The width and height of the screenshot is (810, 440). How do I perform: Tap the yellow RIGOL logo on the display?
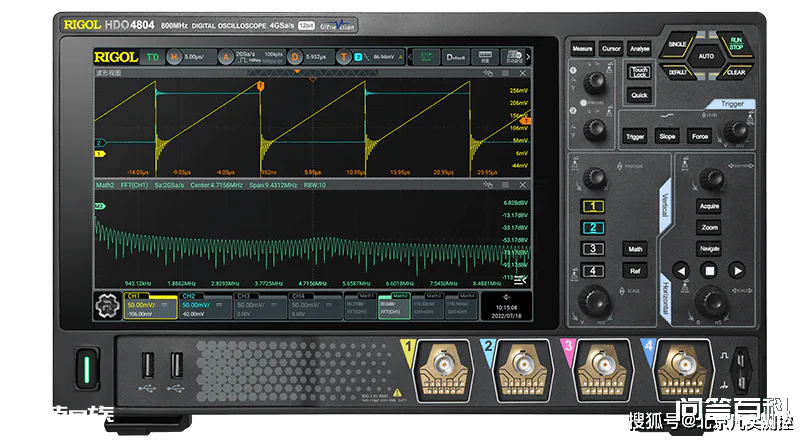pyautogui.click(x=116, y=57)
